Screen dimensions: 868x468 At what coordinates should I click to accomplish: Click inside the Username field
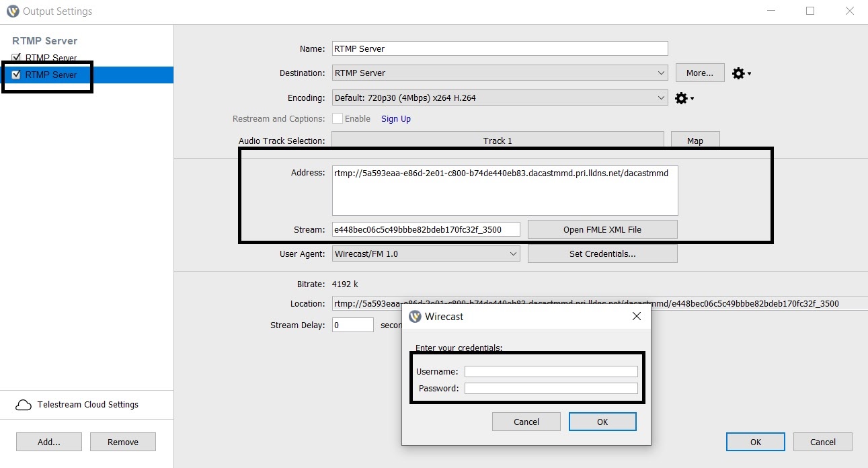pyautogui.click(x=551, y=370)
